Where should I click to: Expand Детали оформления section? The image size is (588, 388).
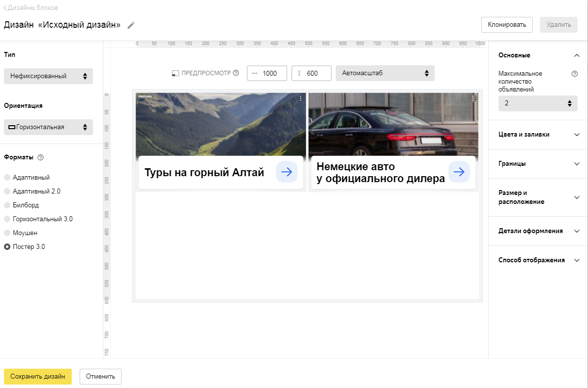(538, 231)
